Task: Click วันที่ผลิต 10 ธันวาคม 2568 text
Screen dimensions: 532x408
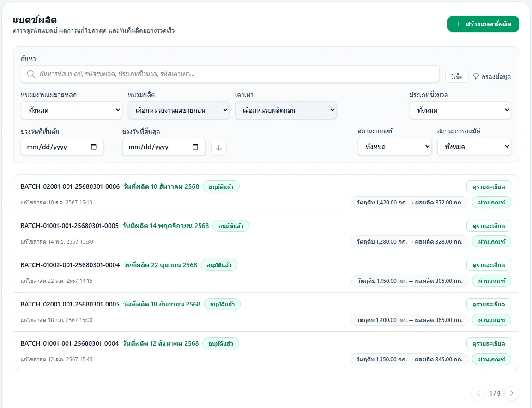Action: (161, 186)
